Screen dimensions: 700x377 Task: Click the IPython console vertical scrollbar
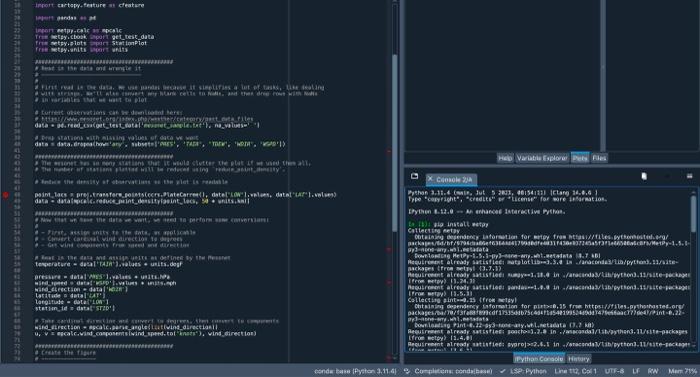pos(693,214)
